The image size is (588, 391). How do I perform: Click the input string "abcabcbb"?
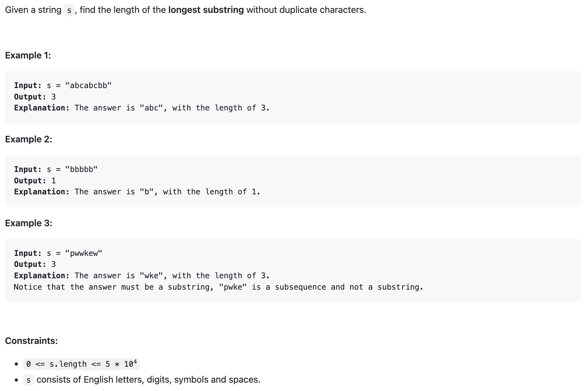click(88, 85)
